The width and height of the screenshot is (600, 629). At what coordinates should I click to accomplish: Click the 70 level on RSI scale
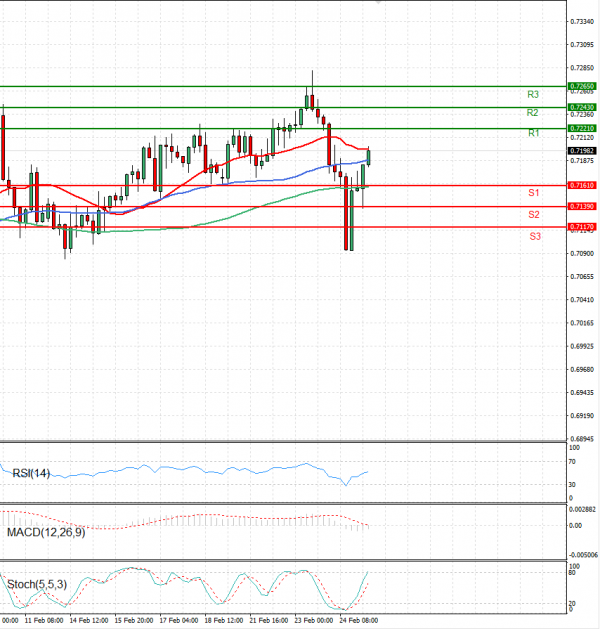pyautogui.click(x=572, y=462)
